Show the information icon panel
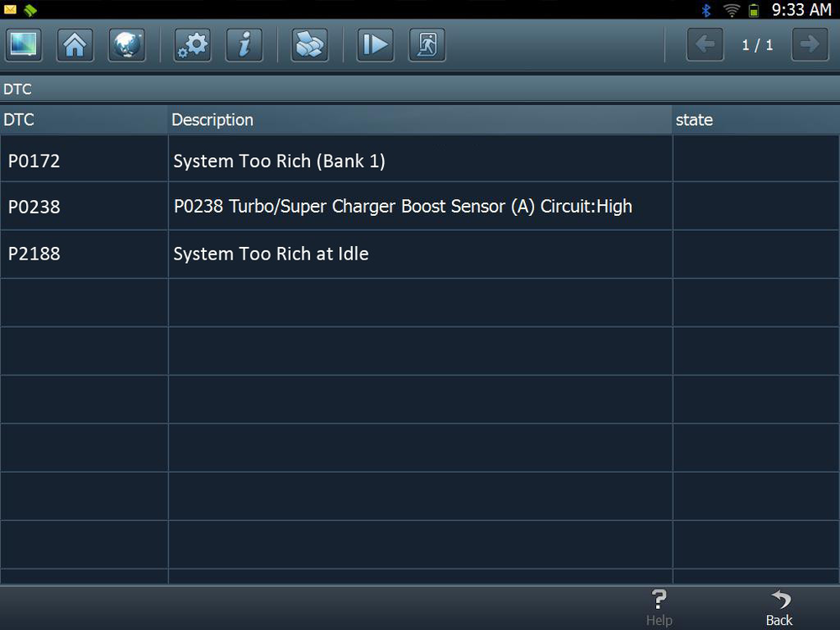This screenshot has width=840, height=630. click(244, 45)
